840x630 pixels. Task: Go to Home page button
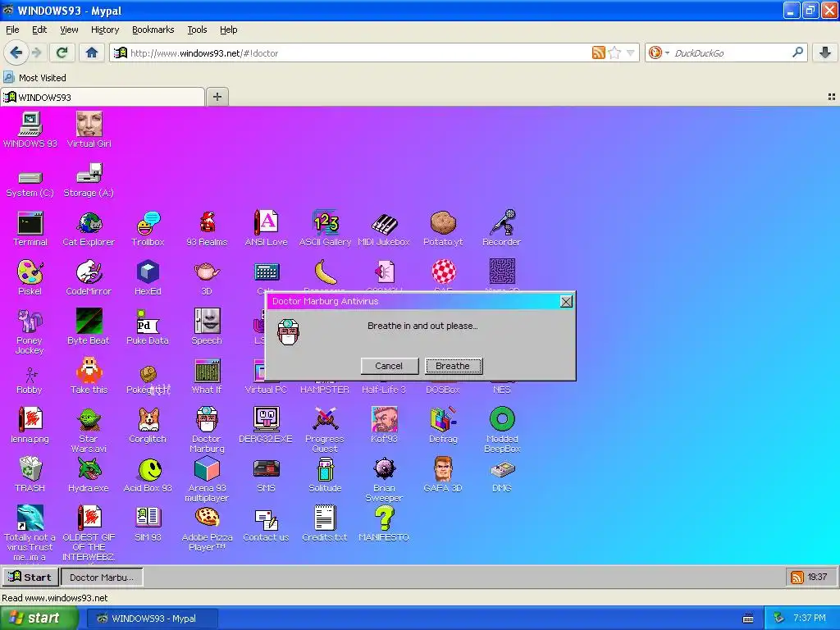[92, 52]
